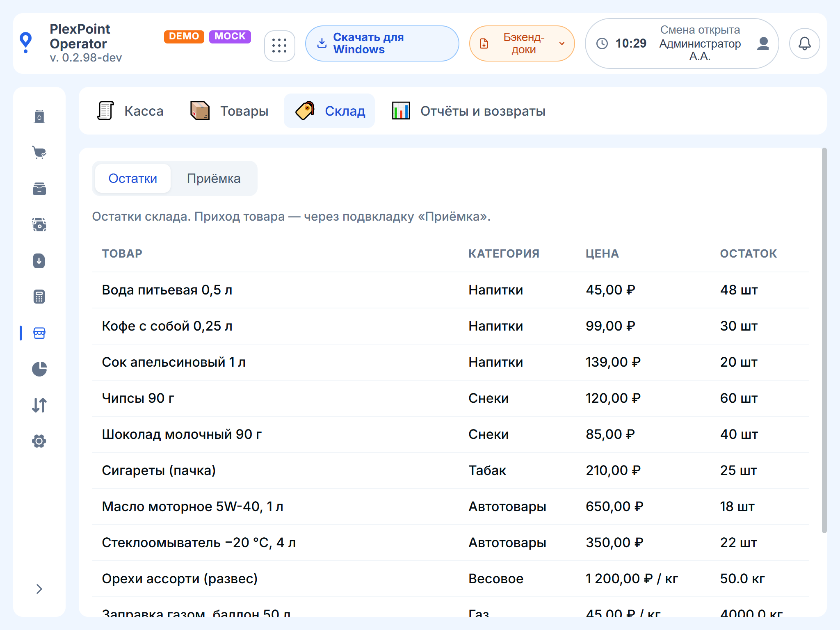Viewport: 840px width, 630px height.
Task: Click the price 650,00 ₽
Action: (614, 507)
